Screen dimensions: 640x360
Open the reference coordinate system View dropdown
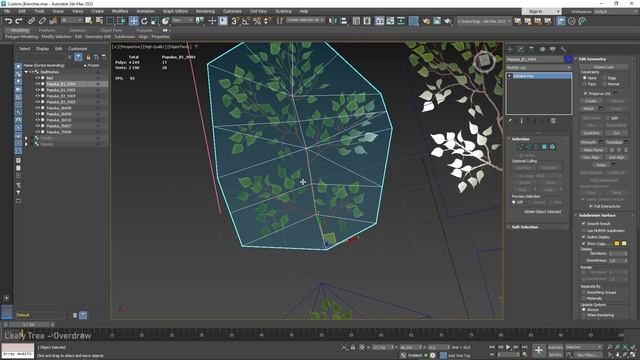click(x=182, y=20)
